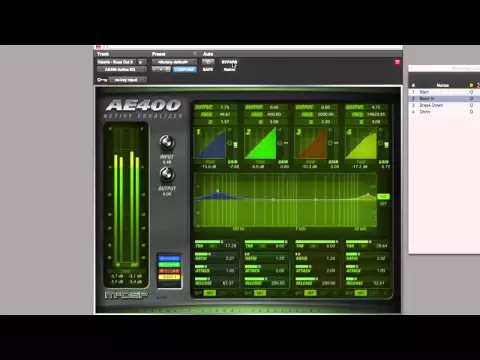Click band 1 gain meter indicator
Viewport: 480px width, 360px height.
236,145
